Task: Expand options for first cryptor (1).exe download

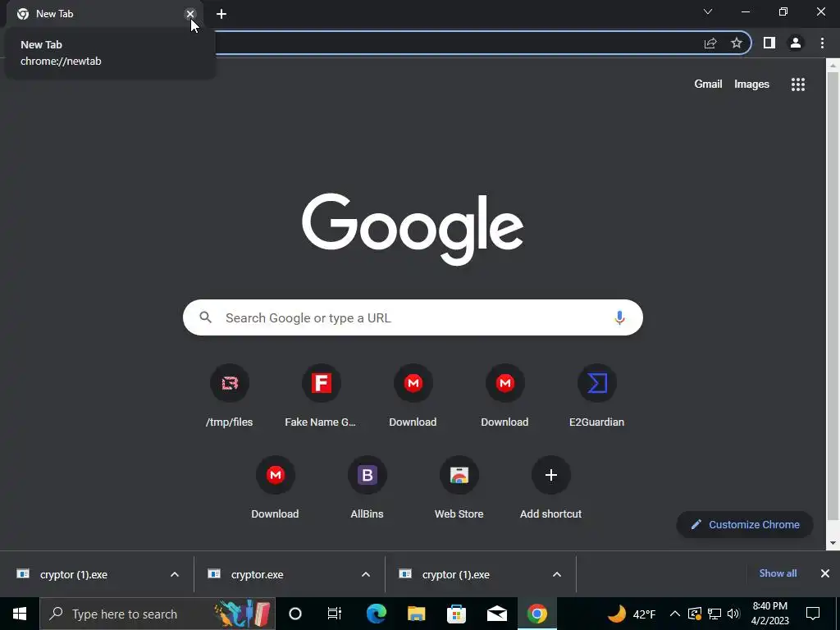Action: [x=175, y=574]
